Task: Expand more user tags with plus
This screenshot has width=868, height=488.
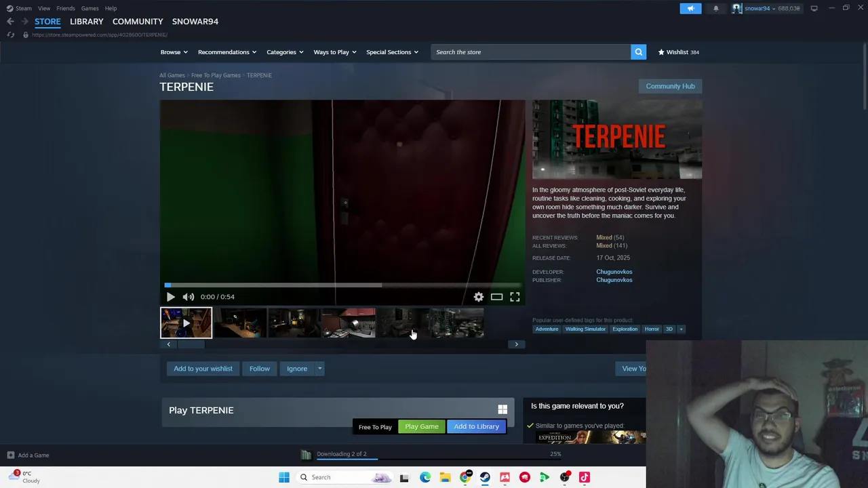Action: click(x=681, y=329)
